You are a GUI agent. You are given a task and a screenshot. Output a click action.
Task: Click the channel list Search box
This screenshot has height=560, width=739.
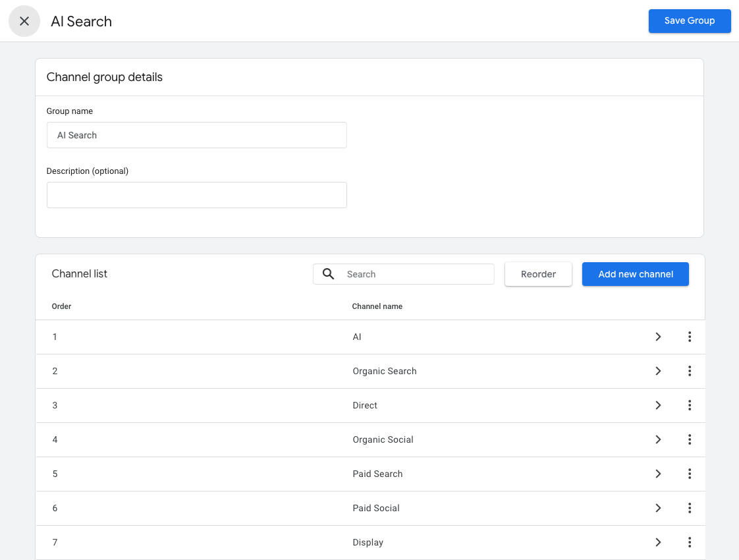click(415, 274)
